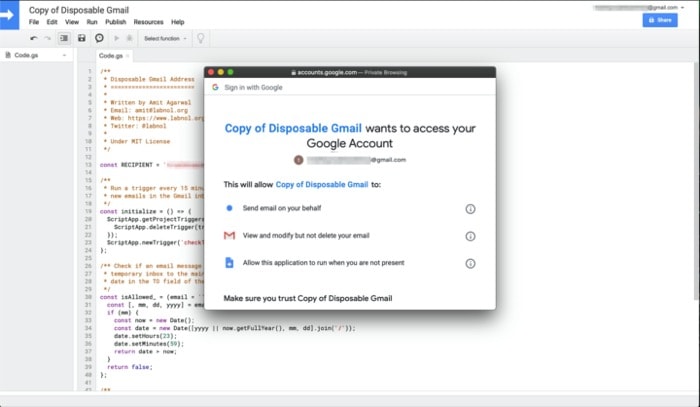Open current project's triggers clock icon
Screen dimensions: 700x407
(x=99, y=38)
